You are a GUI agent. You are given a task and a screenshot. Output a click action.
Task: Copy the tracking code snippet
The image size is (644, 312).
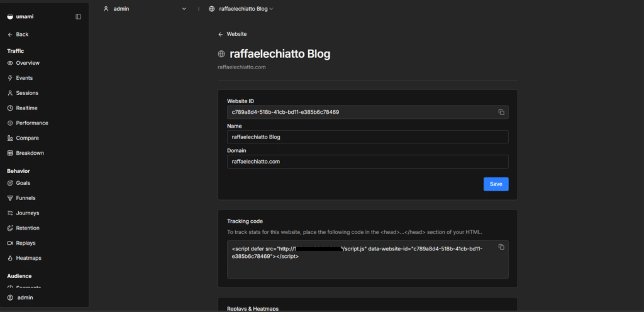tap(501, 247)
